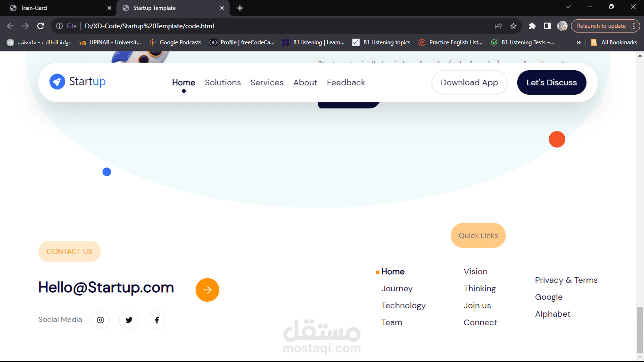
Task: Click the Hello@Startup.com email
Action: pyautogui.click(x=106, y=288)
